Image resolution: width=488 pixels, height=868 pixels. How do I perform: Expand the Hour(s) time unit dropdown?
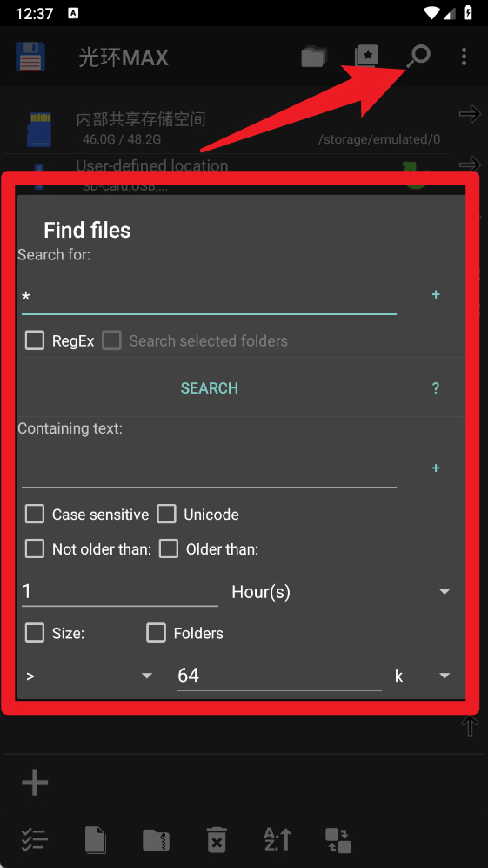click(341, 592)
